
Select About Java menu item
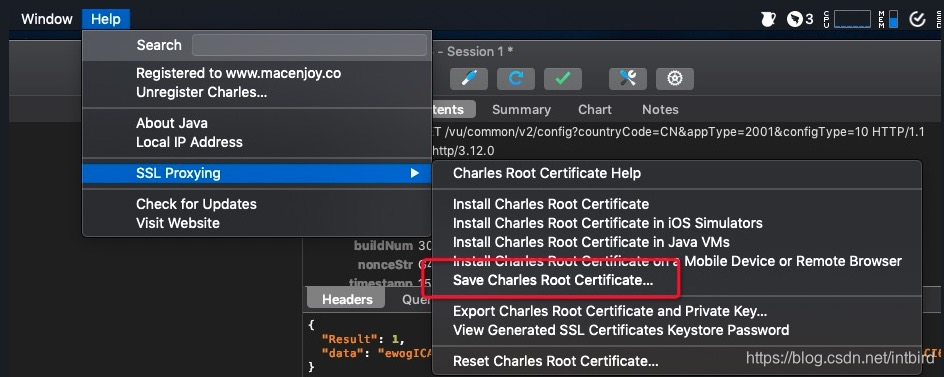[172, 123]
